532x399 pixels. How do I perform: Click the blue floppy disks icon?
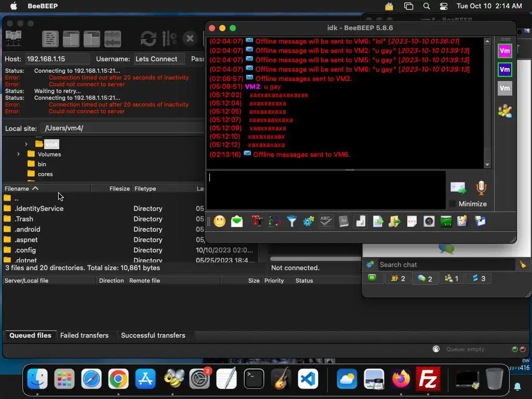click(x=480, y=221)
